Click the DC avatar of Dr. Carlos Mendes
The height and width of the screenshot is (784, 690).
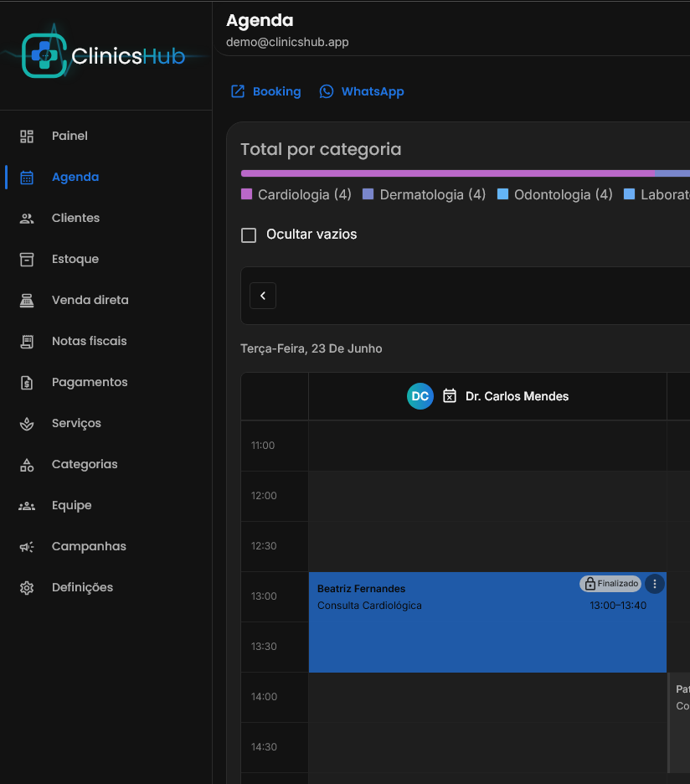pos(420,396)
